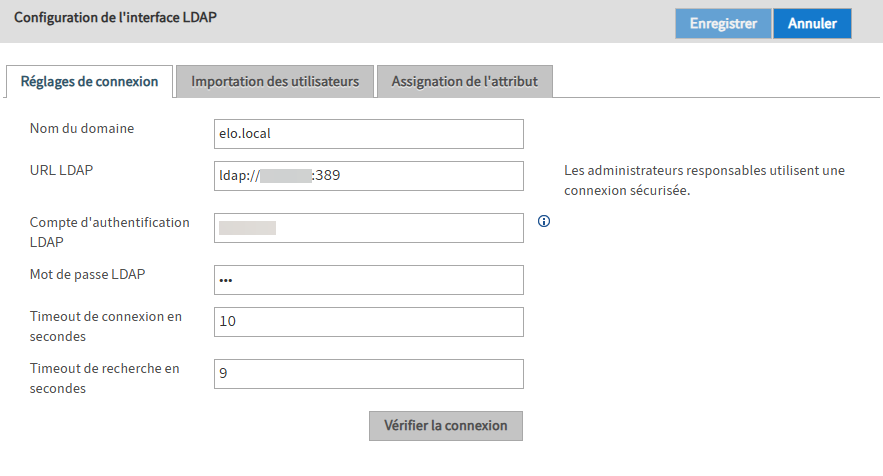The width and height of the screenshot is (883, 476).
Task: Click the Enregistrer button
Action: [723, 24]
